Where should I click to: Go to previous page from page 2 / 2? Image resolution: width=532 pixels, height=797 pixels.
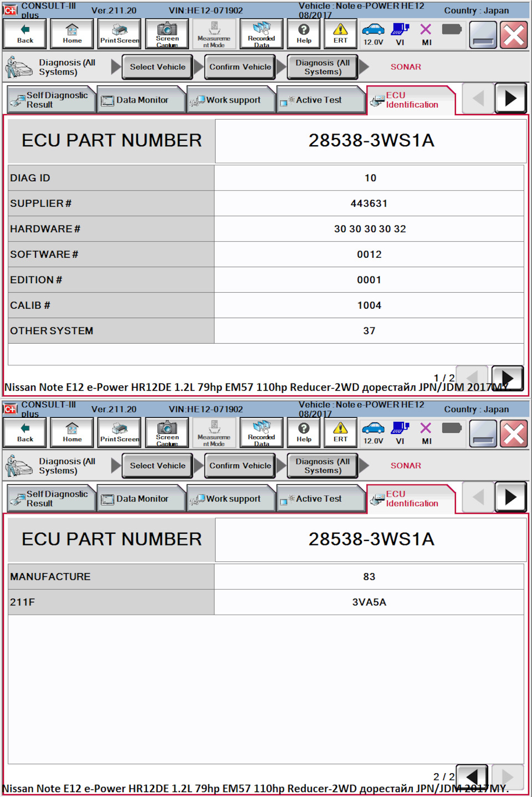[472, 776]
